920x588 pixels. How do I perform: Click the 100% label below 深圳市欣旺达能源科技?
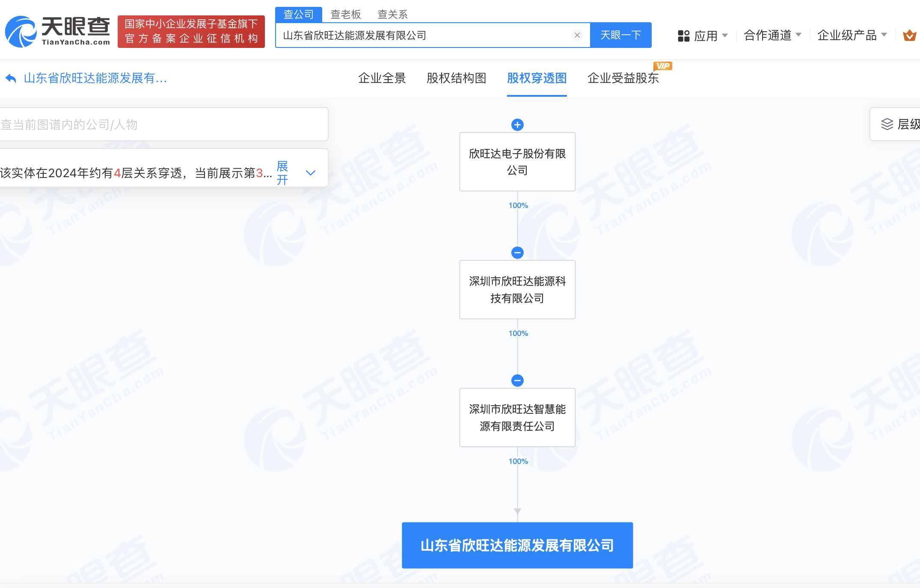point(518,333)
